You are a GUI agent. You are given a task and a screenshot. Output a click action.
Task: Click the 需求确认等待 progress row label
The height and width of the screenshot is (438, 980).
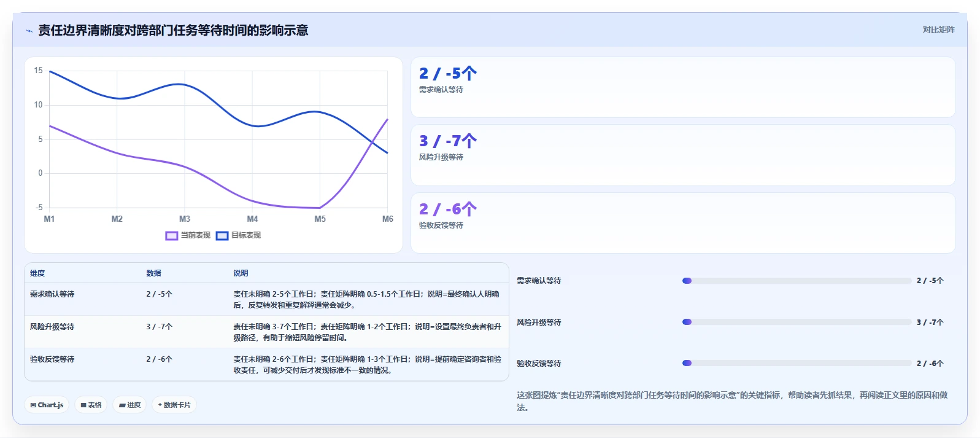pos(539,281)
